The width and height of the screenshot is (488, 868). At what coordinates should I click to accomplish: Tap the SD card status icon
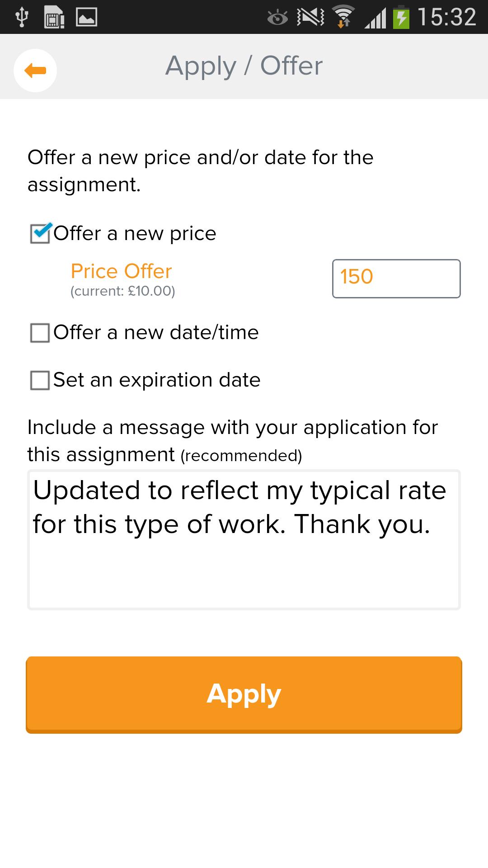(54, 17)
